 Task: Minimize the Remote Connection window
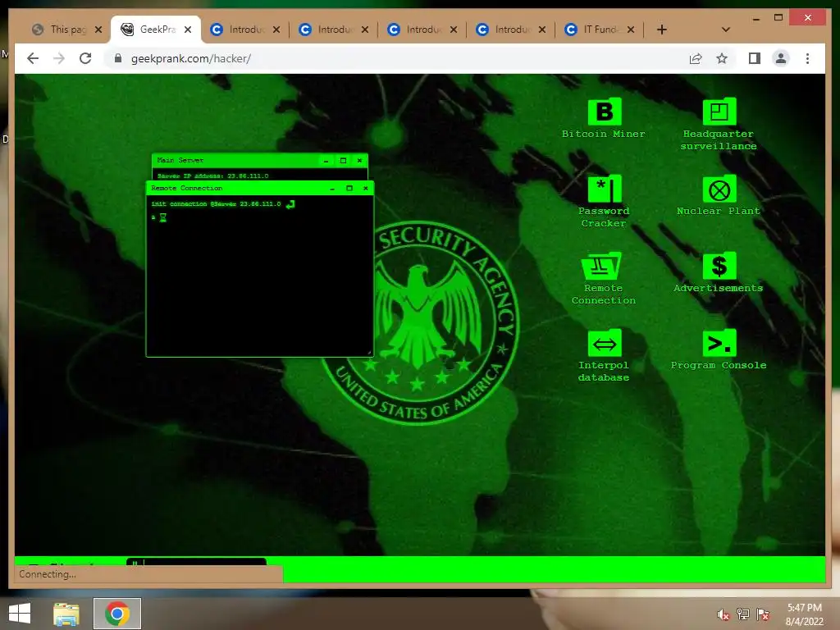pos(333,188)
